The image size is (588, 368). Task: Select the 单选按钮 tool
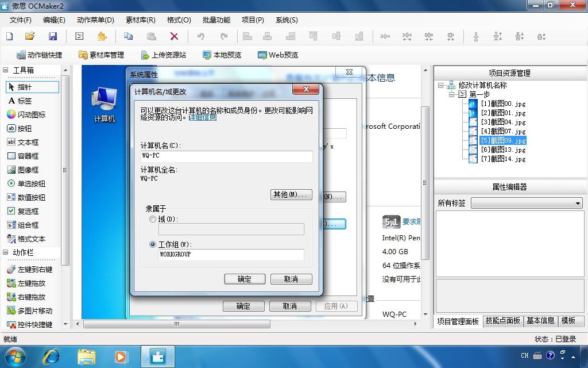pyautogui.click(x=26, y=183)
